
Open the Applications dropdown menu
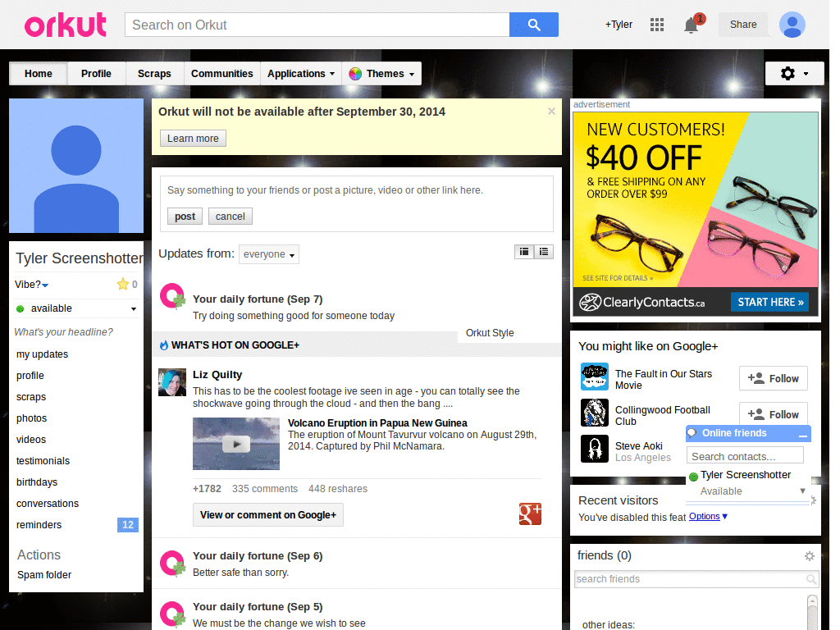[300, 73]
